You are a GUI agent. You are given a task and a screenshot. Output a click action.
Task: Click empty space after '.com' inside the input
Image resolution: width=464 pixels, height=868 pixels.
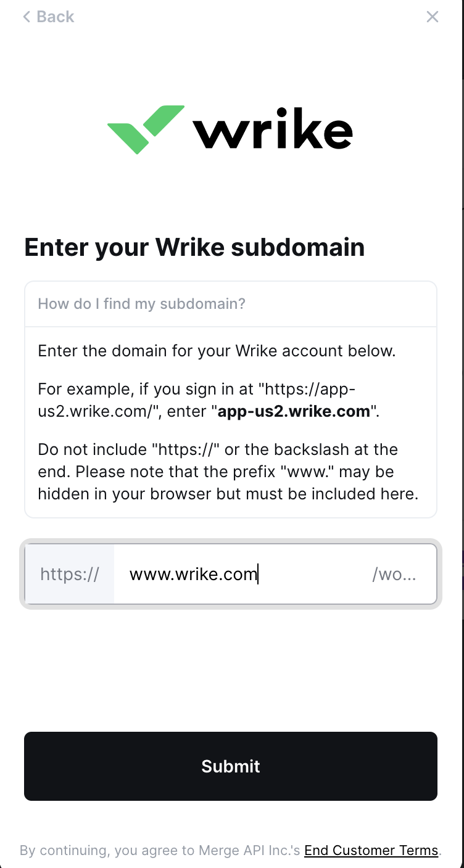click(312, 575)
